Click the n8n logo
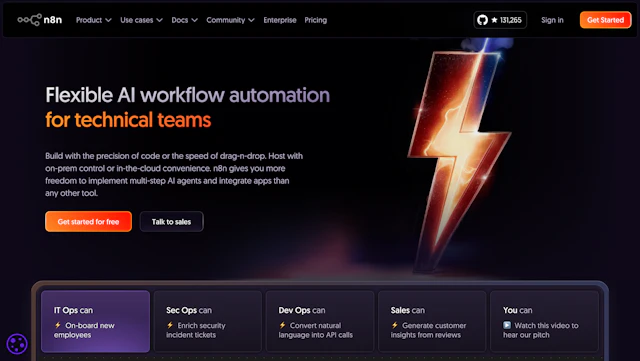This screenshot has width=640, height=361. click(x=40, y=20)
